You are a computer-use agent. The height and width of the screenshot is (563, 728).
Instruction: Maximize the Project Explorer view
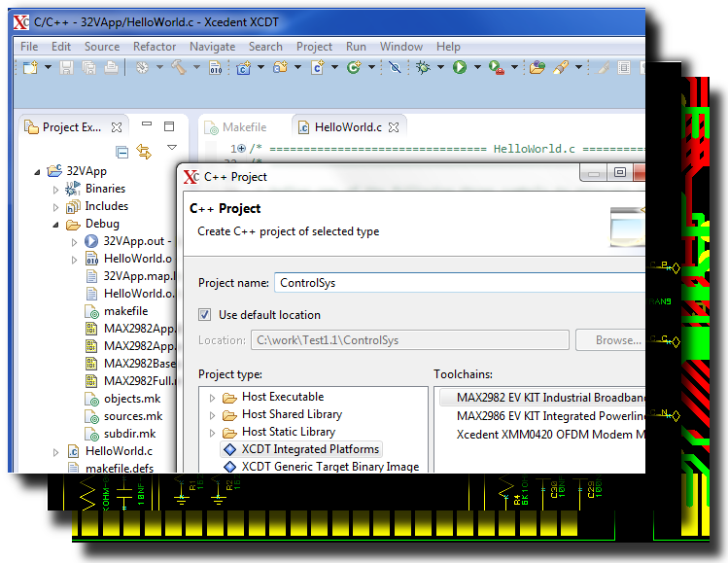[169, 125]
